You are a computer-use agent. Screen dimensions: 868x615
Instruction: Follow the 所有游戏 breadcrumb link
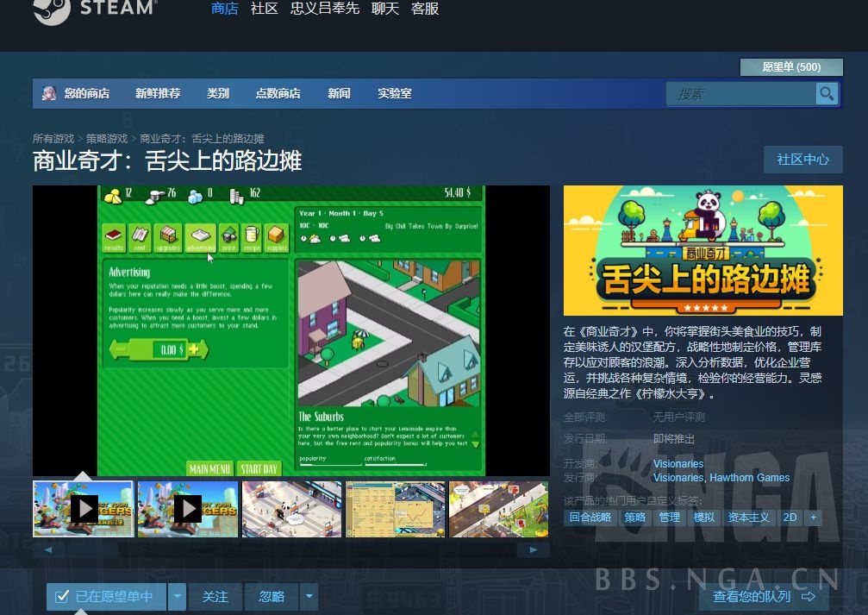pyautogui.click(x=53, y=138)
